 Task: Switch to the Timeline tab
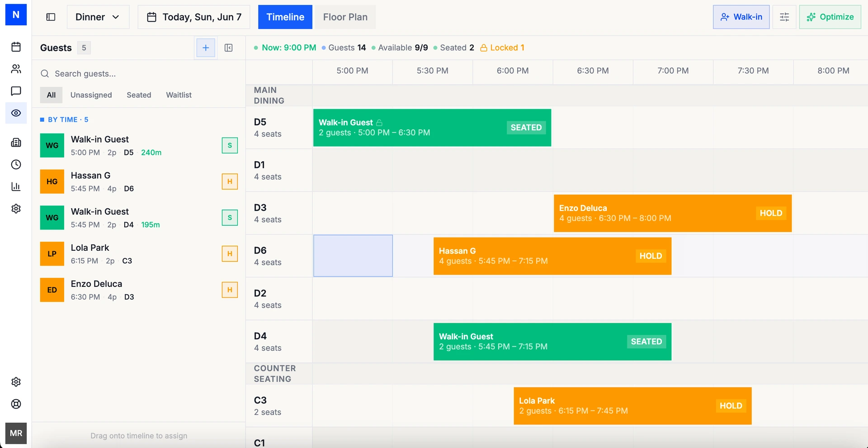285,17
